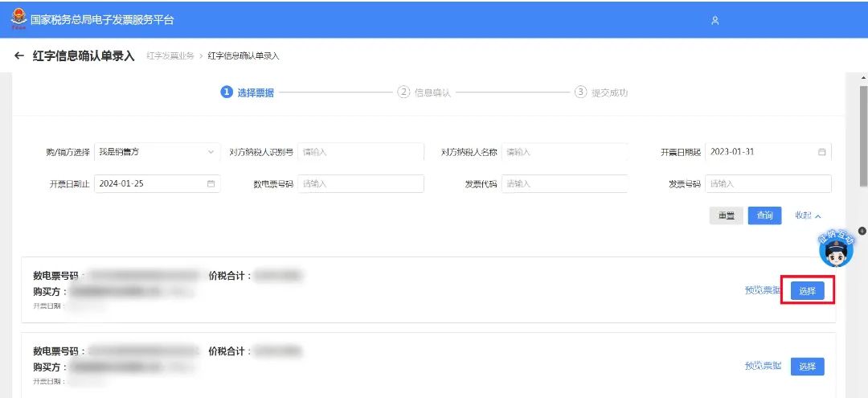Select the second invoice with 选择 button

click(807, 367)
